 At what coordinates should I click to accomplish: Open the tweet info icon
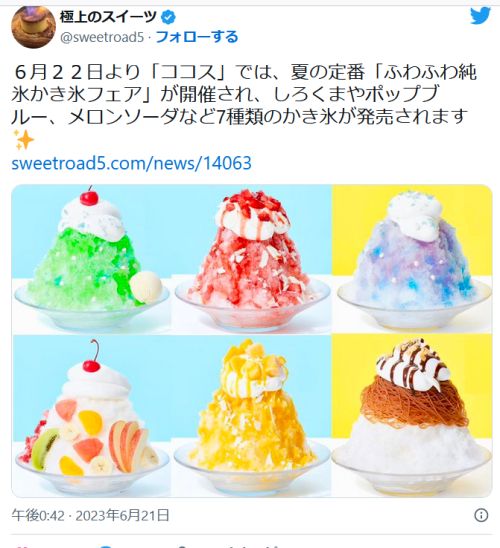click(x=481, y=515)
